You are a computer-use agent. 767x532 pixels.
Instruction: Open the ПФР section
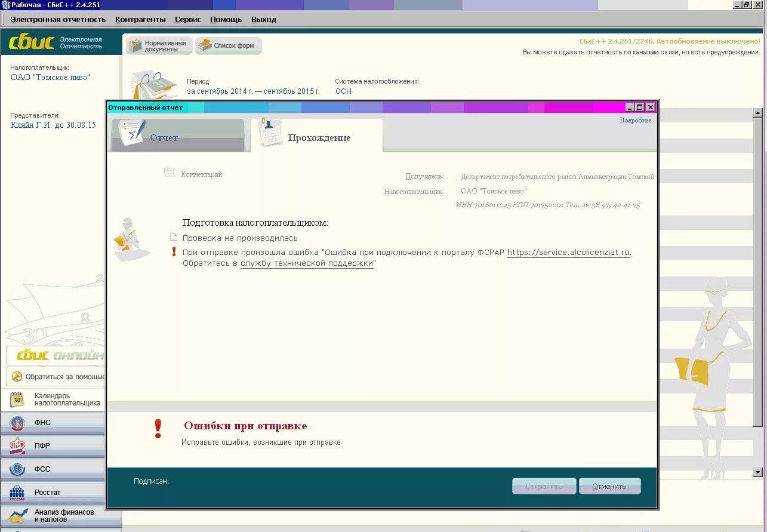tap(53, 445)
